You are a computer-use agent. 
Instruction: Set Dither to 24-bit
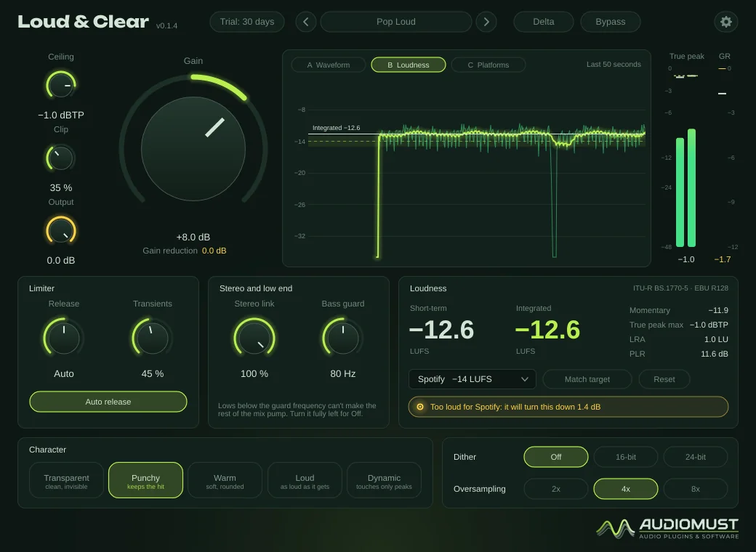(x=695, y=457)
